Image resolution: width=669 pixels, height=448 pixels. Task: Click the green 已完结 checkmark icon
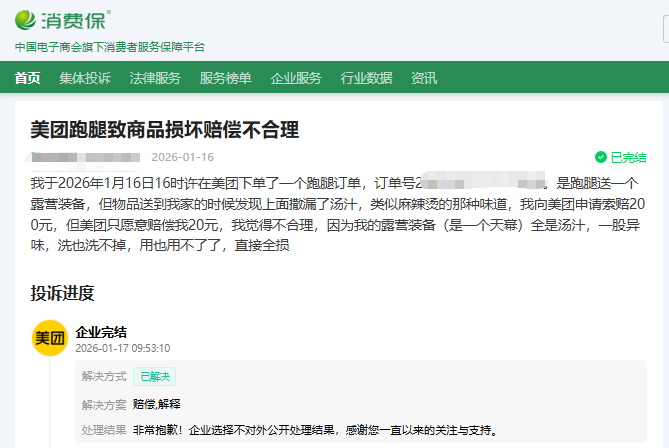click(x=601, y=157)
